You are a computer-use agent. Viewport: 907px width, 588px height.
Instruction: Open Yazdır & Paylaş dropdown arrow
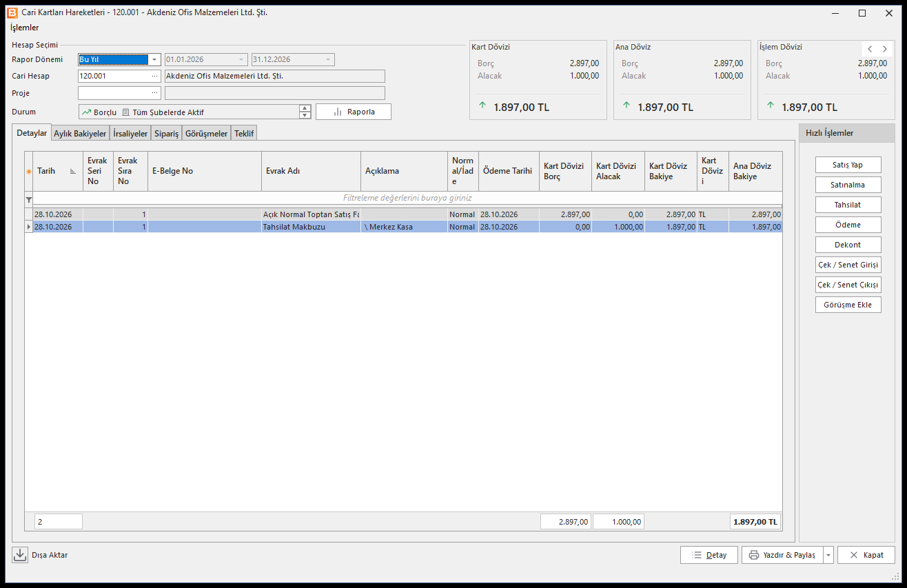(828, 555)
